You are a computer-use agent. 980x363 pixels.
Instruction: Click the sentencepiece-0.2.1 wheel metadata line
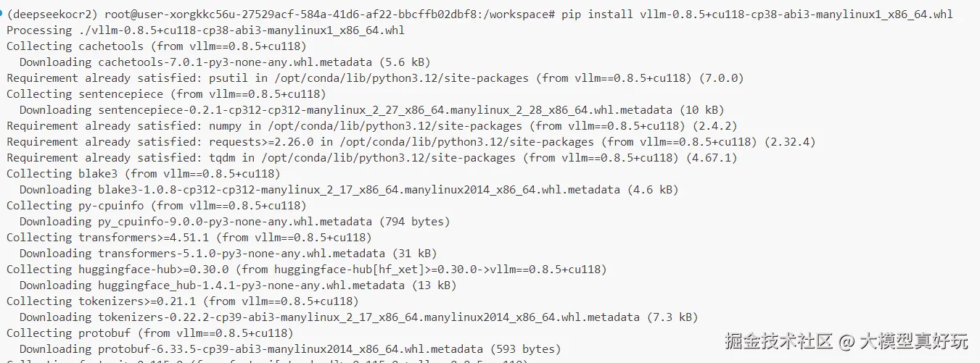click(x=371, y=110)
